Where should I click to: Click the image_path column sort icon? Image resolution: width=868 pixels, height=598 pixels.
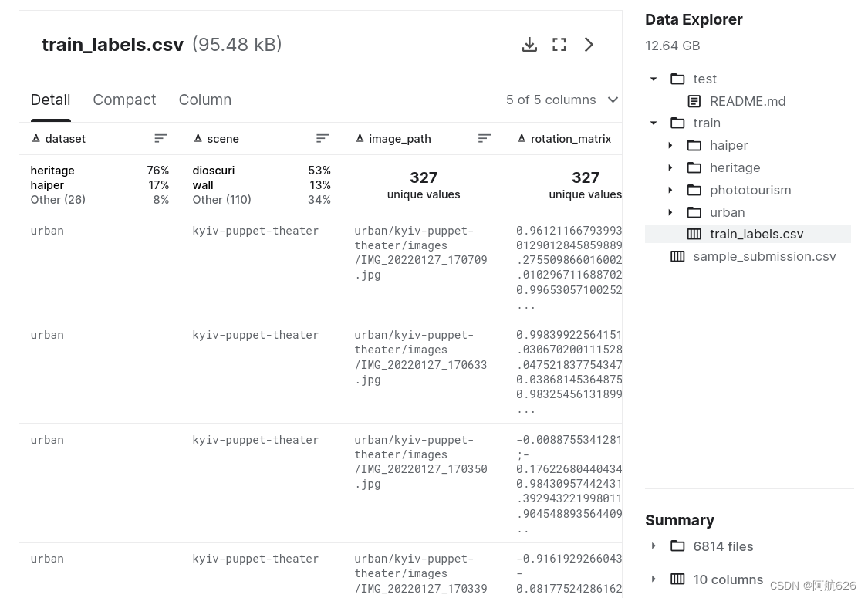tap(485, 138)
